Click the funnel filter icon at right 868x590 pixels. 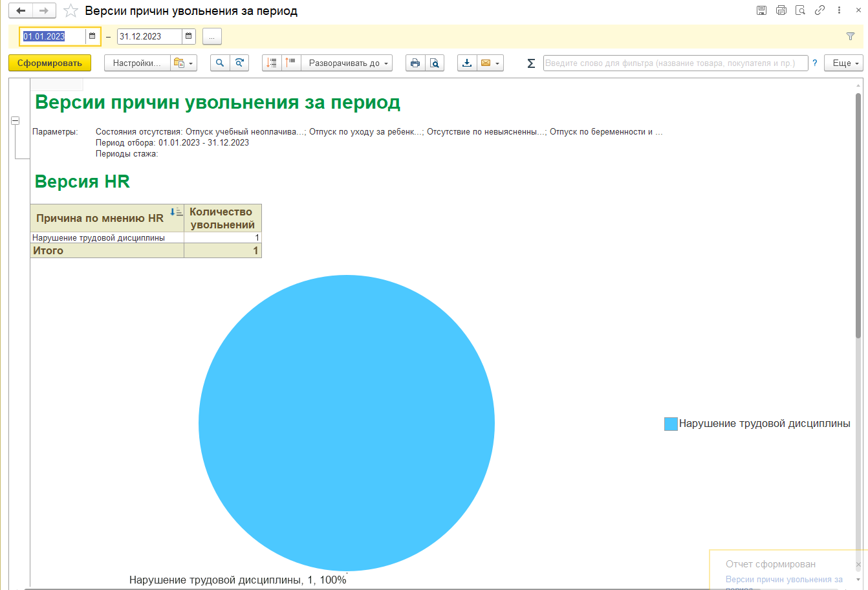(x=851, y=36)
